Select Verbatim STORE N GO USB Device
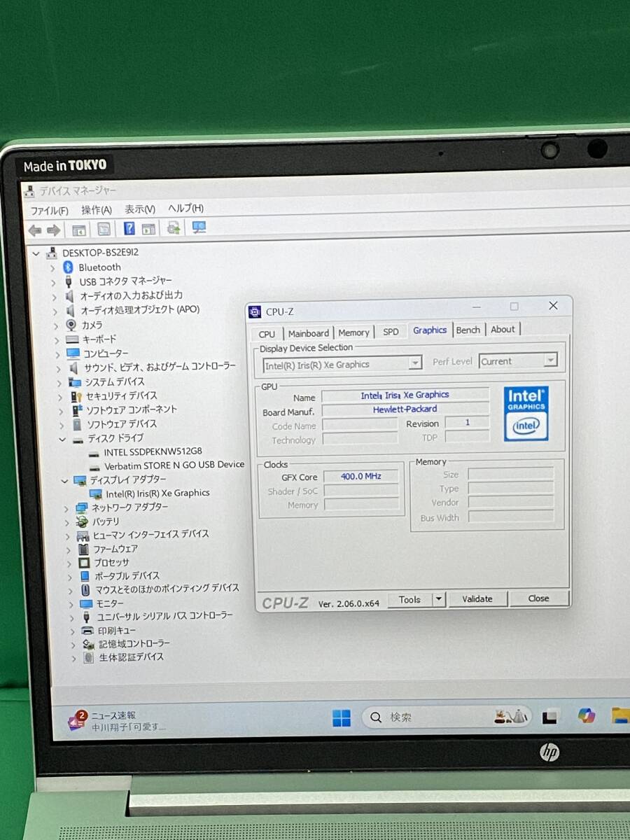Image resolution: width=630 pixels, height=840 pixels. (174, 465)
